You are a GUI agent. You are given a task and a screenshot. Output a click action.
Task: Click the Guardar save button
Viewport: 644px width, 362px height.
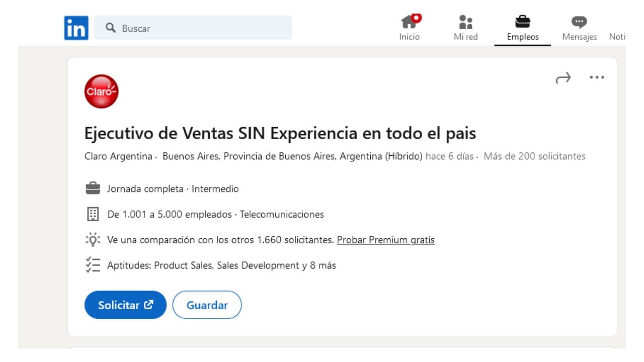[x=207, y=305]
